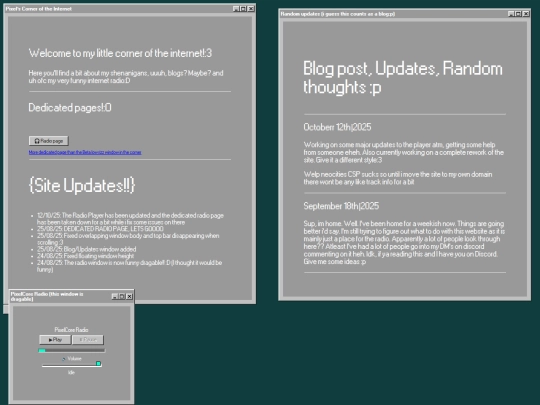Click the 'Fixed floating window height' entry
This screenshot has width=540, height=405.
tap(85, 256)
